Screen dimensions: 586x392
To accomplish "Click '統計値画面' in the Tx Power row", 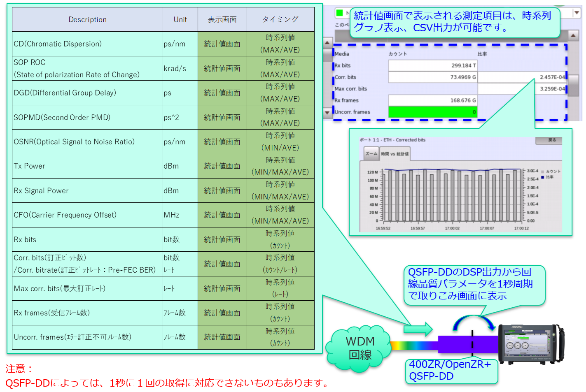I will (222, 166).
